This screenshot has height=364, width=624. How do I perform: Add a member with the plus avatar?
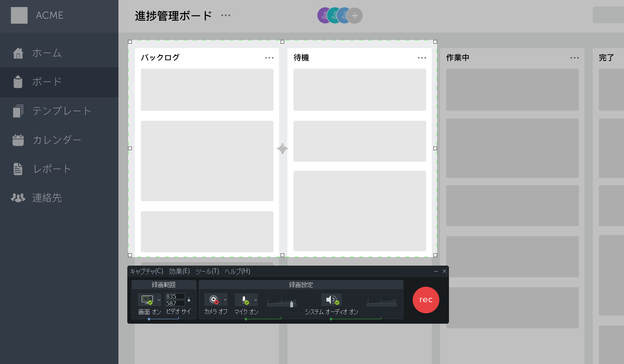[x=355, y=16]
